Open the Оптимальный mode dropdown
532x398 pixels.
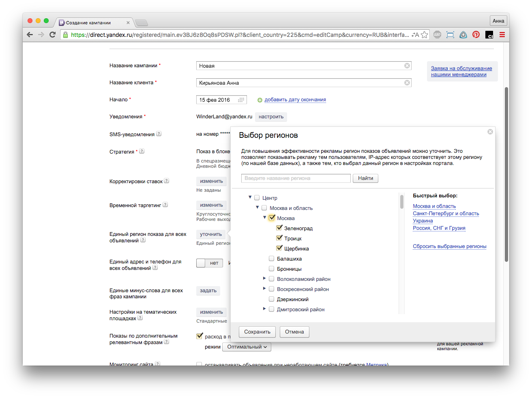coord(247,347)
